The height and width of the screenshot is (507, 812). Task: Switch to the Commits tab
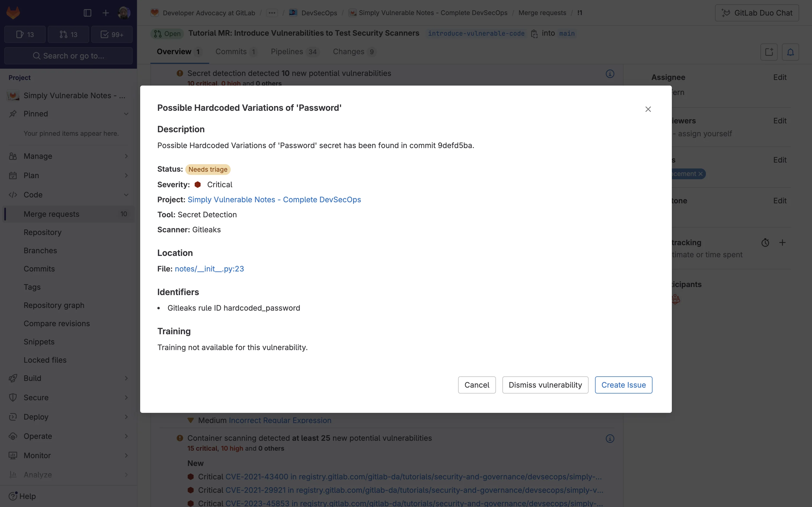[231, 52]
